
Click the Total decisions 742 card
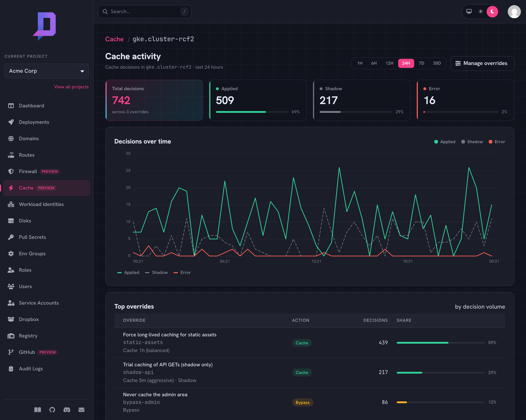pos(154,100)
